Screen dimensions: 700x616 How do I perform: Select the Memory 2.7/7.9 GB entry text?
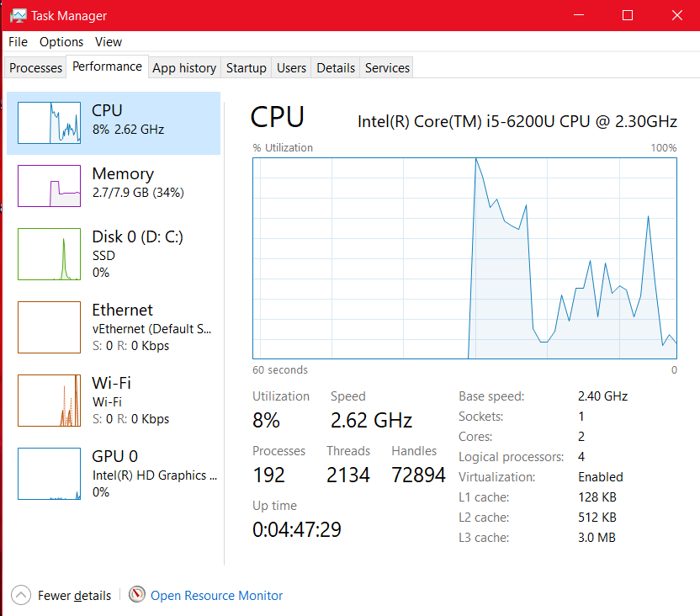coord(138,183)
